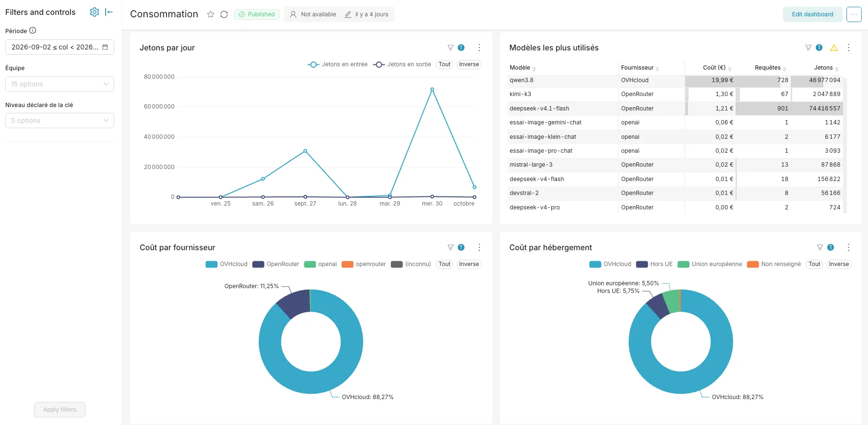Open the Coût par fournisseur chart menu
Viewport: 868px width, 425px height.
[x=479, y=247]
